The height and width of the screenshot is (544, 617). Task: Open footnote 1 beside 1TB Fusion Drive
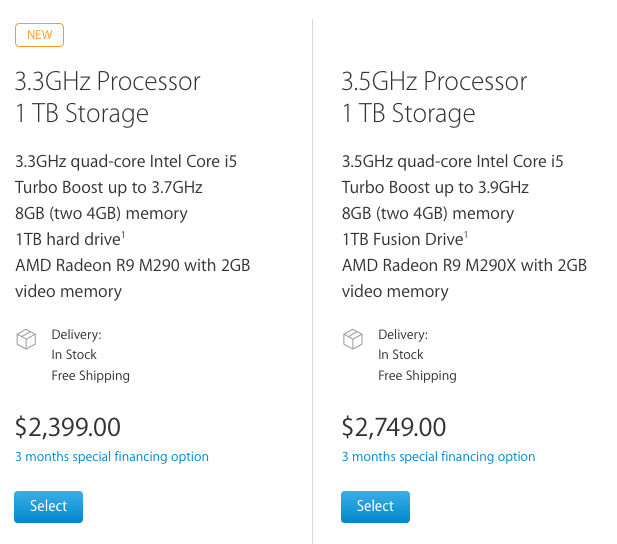[466, 234]
